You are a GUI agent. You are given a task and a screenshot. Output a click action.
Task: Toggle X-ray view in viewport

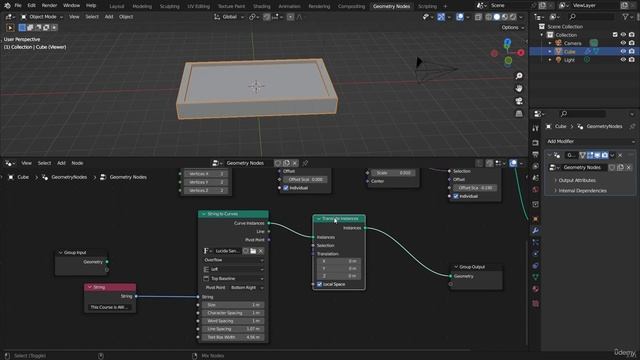point(478,17)
